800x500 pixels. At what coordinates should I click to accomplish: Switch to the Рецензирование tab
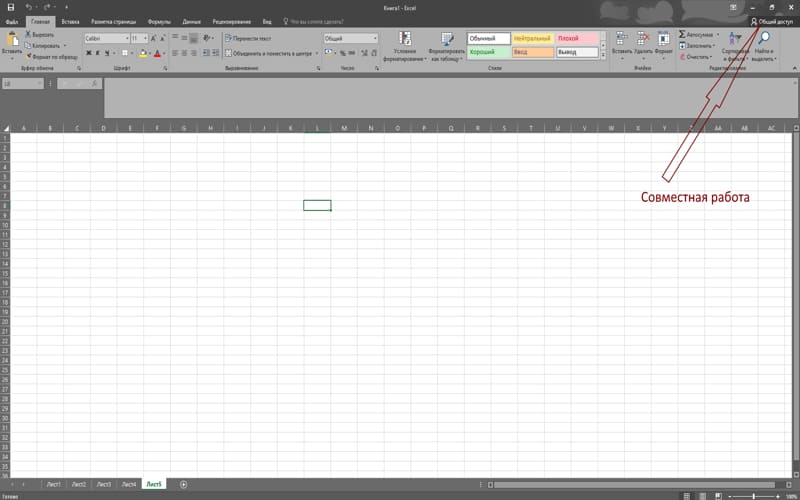pyautogui.click(x=232, y=22)
